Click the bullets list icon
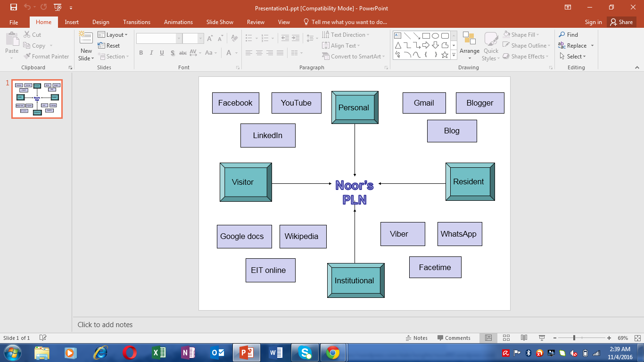Screen dimensions: 644x362 tap(248, 38)
